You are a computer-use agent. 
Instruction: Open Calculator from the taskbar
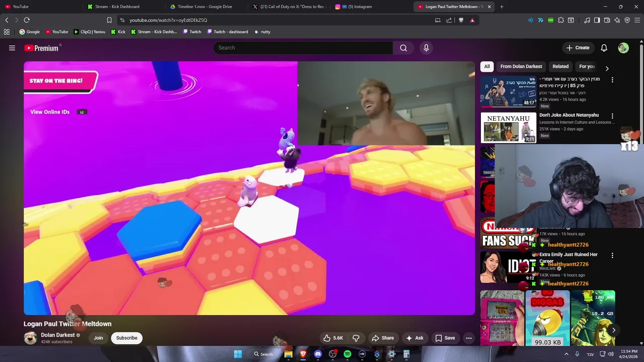click(x=406, y=354)
